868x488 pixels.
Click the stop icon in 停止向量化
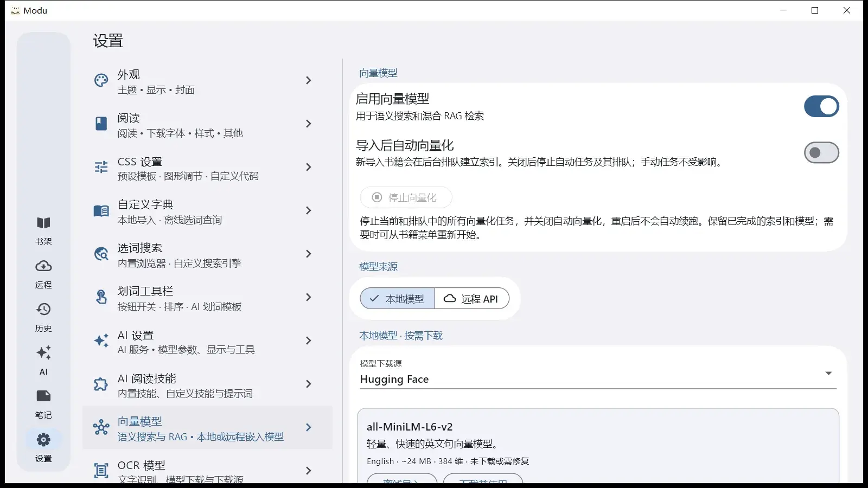point(377,197)
